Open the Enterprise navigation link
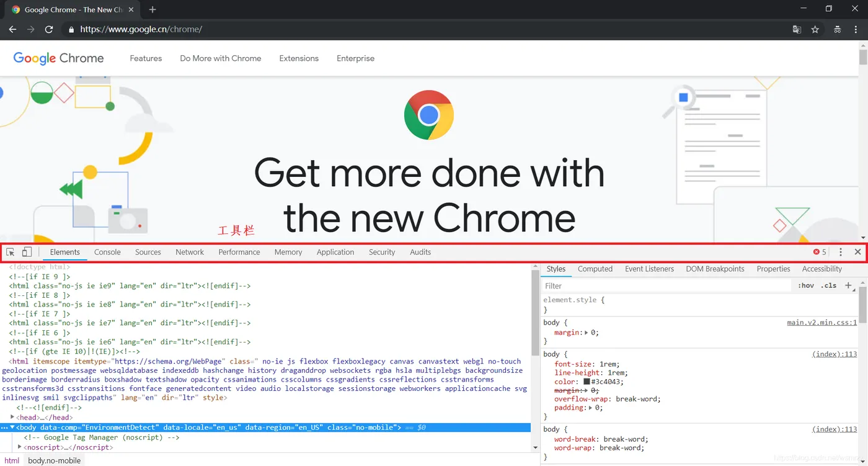The image size is (868, 466). coord(356,58)
